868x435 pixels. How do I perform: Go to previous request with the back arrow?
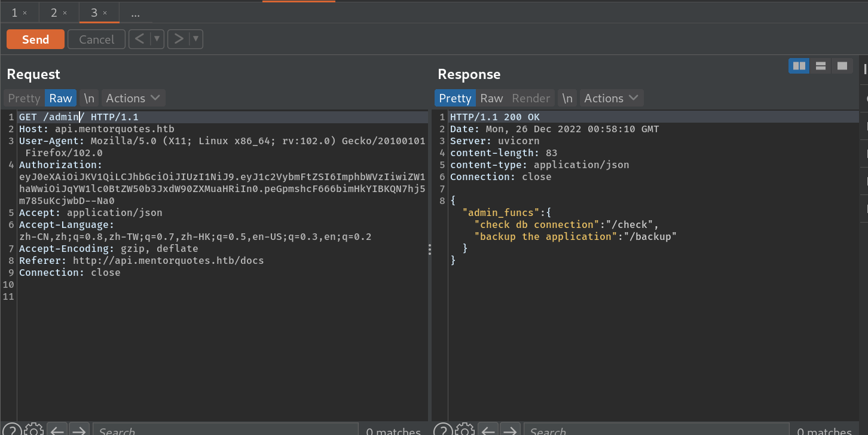pyautogui.click(x=139, y=39)
